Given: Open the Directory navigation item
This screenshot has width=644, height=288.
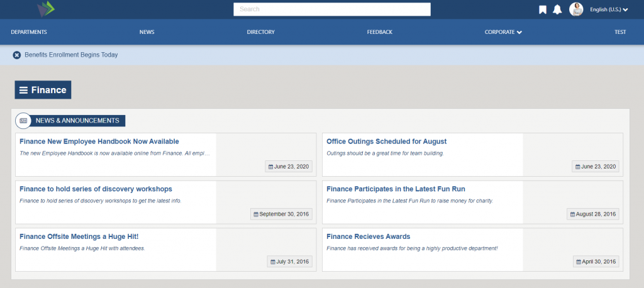Looking at the screenshot, I should pyautogui.click(x=260, y=32).
